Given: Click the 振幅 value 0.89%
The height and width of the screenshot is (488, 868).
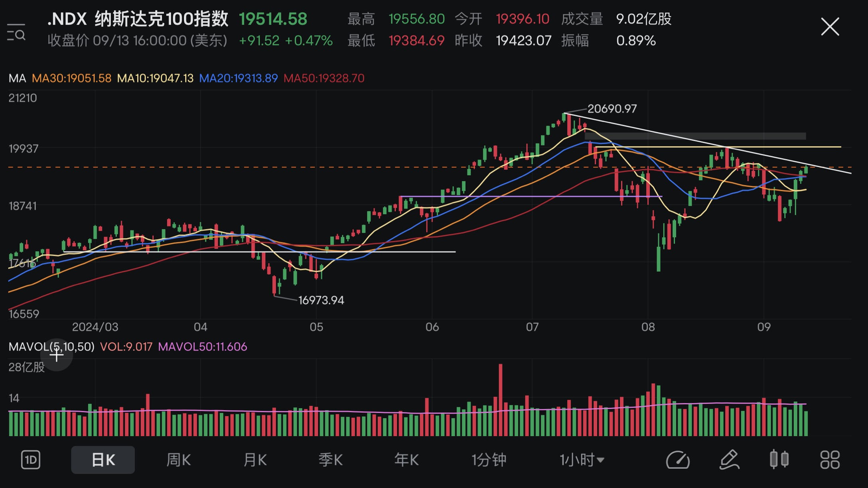Looking at the screenshot, I should 636,40.
